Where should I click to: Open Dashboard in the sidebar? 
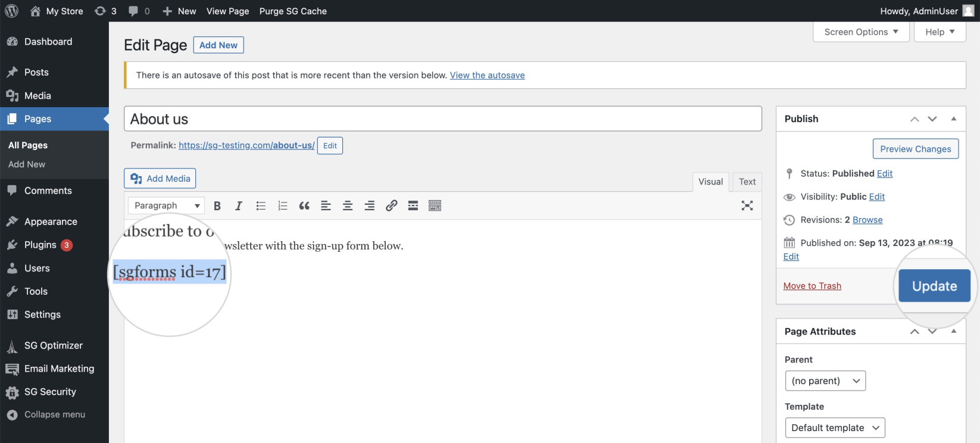coord(54,42)
